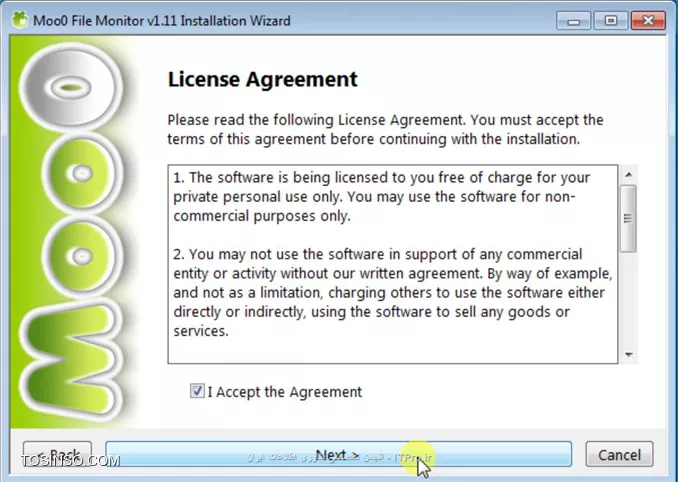Click the Next > button
The width and height of the screenshot is (678, 482).
tap(339, 454)
